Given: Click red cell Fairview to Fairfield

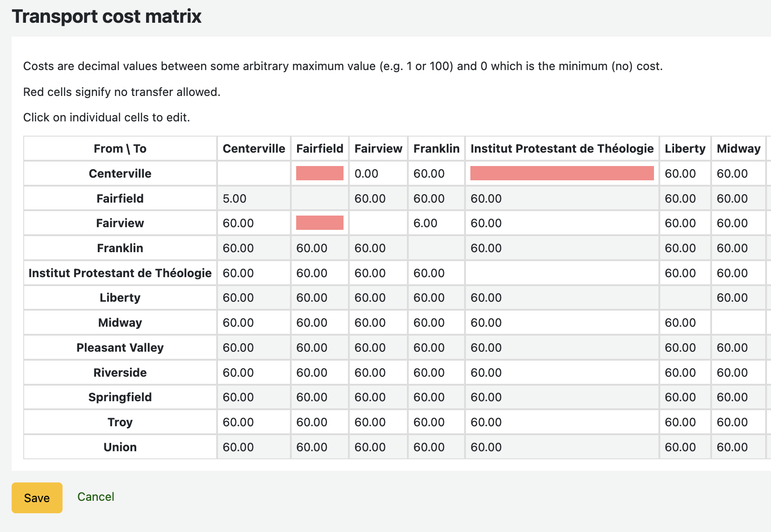Looking at the screenshot, I should click(x=319, y=223).
